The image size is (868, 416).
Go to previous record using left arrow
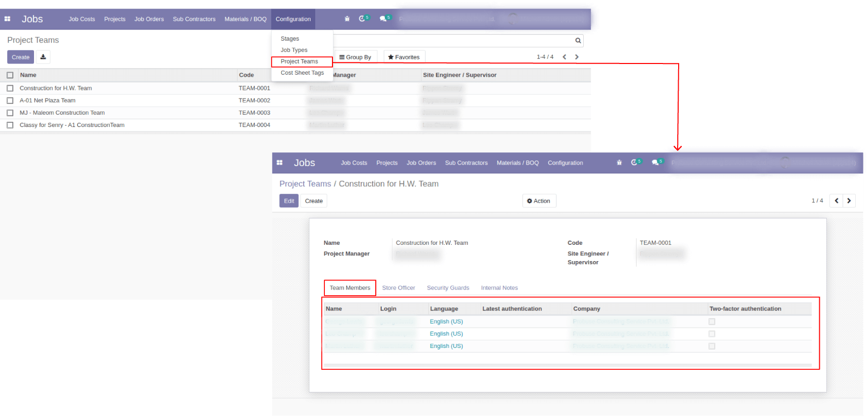coord(837,201)
